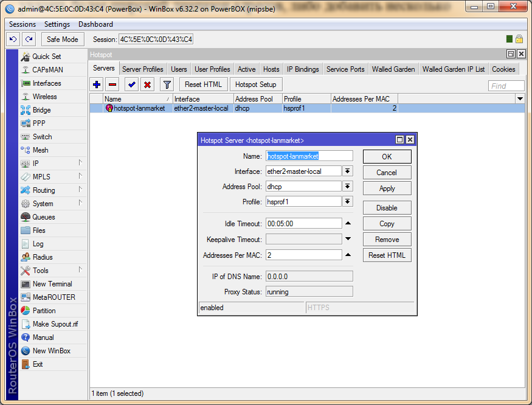
Task: Click the red X disable icon
Action: [x=147, y=85]
